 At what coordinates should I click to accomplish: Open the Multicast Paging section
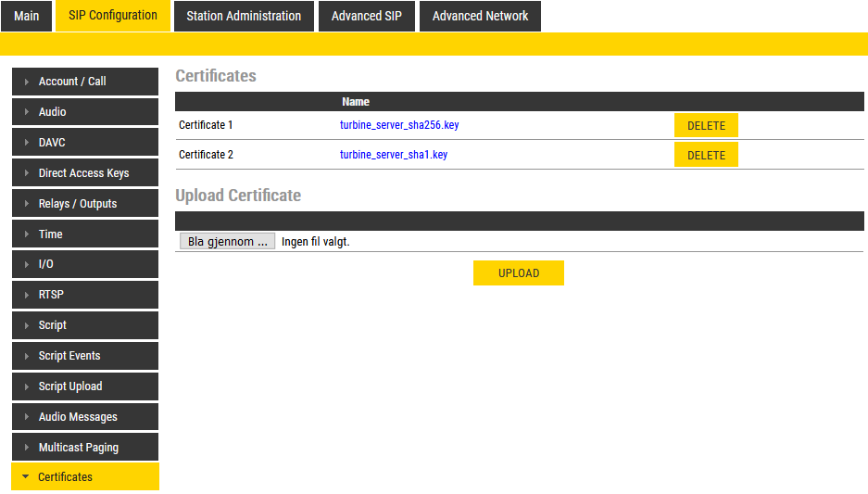[x=84, y=448]
